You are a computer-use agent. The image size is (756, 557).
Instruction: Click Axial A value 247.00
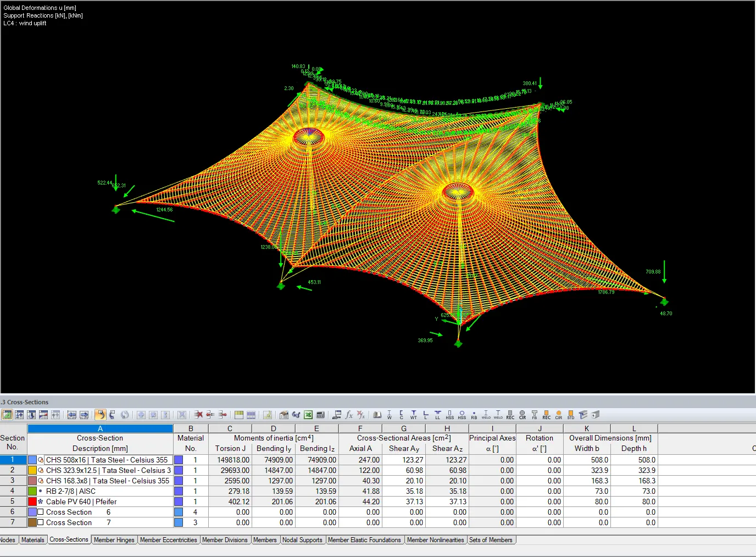tap(360, 460)
